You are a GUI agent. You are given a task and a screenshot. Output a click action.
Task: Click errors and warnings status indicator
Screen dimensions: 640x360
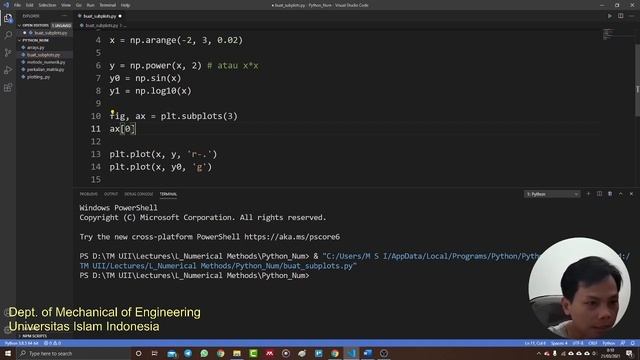coord(52,343)
